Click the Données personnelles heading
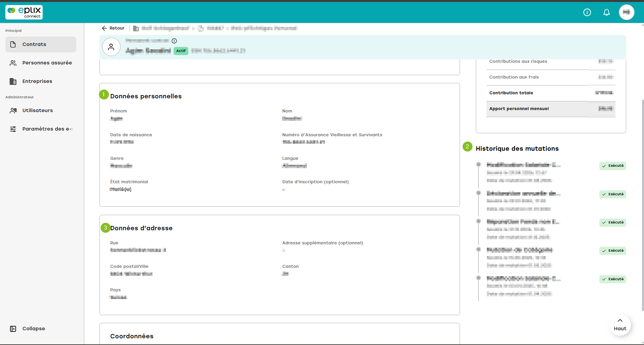Viewport: 644px width, 345px height. pyautogui.click(x=146, y=96)
